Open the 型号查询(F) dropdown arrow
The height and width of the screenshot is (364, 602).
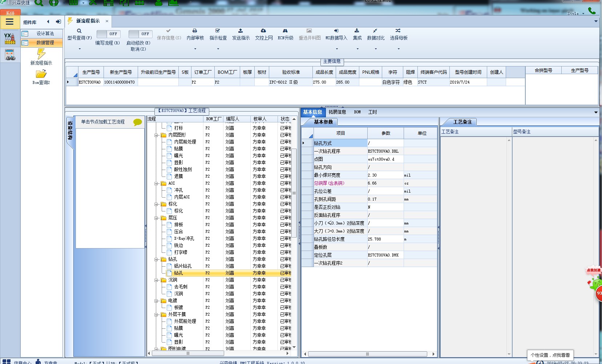pos(80,49)
